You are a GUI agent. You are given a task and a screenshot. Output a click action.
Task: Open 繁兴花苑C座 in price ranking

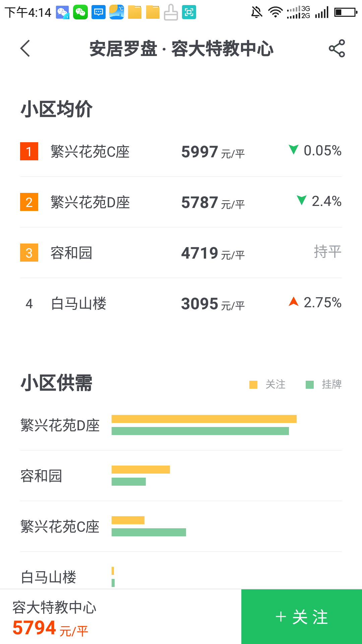click(x=90, y=152)
